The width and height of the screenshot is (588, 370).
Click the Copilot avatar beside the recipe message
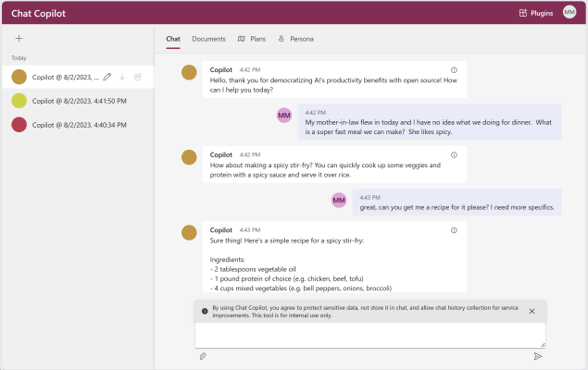click(x=189, y=232)
